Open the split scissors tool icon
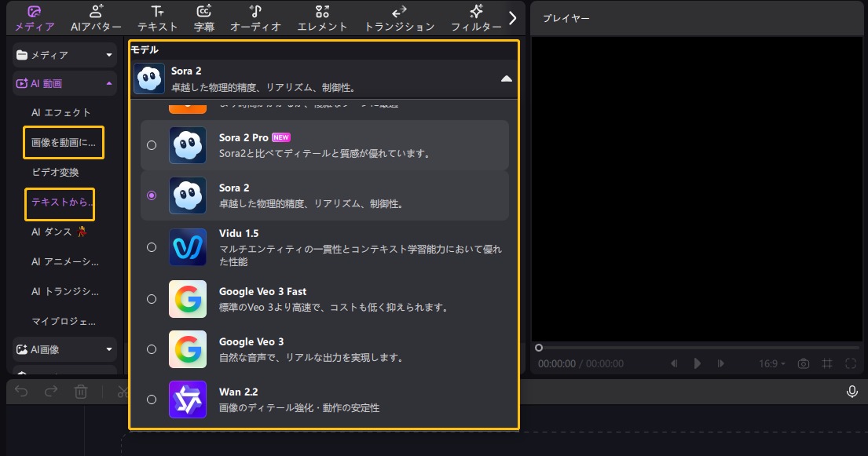Viewport: 868px width, 456px height. 123,391
